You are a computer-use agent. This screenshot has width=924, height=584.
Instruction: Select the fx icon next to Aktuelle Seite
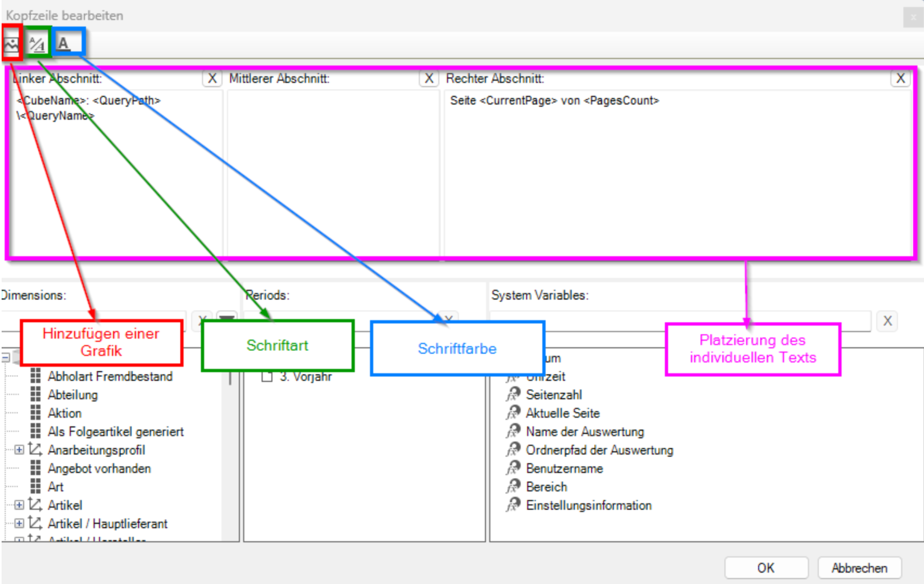point(513,413)
